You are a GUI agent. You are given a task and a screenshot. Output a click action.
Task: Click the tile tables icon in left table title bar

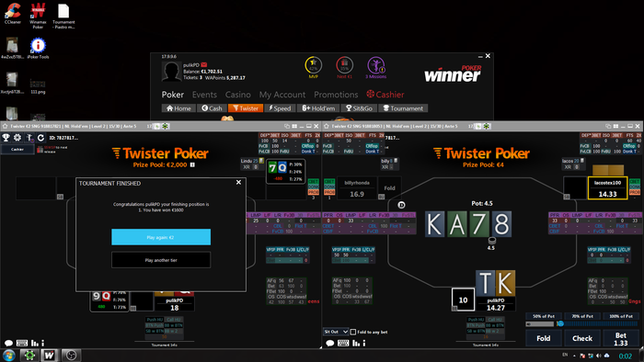point(294,126)
